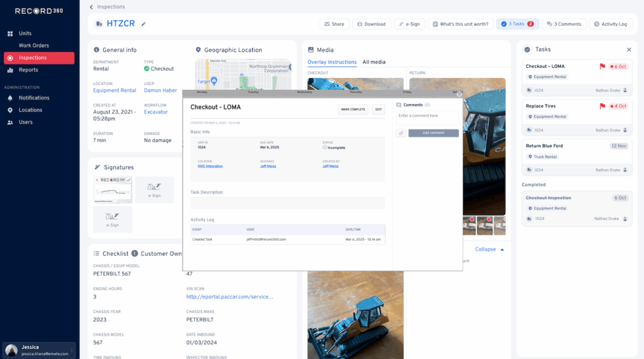Click the first signature thumbnail
Viewport: 644px width, 359px height.
pyautogui.click(x=113, y=190)
